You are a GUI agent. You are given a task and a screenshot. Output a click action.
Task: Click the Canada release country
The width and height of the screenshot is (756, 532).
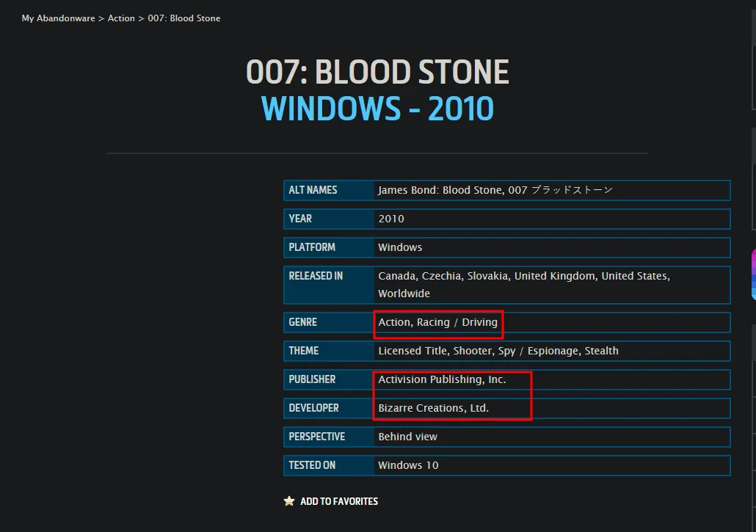tap(397, 276)
